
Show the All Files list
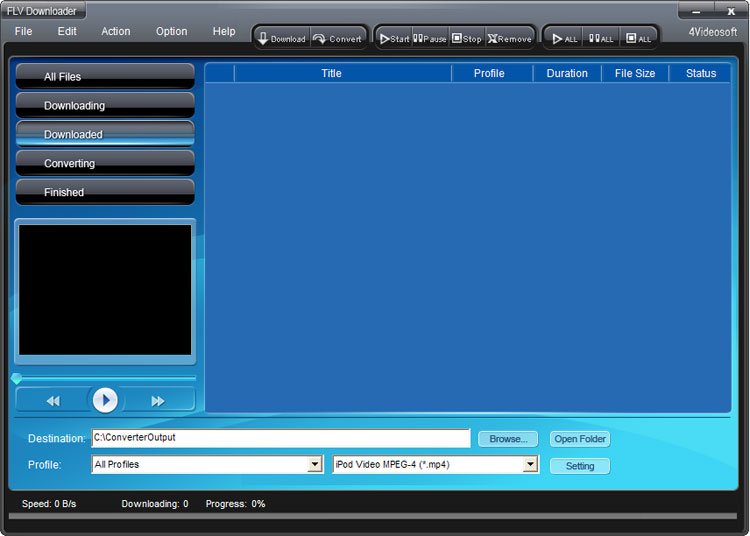coord(105,76)
